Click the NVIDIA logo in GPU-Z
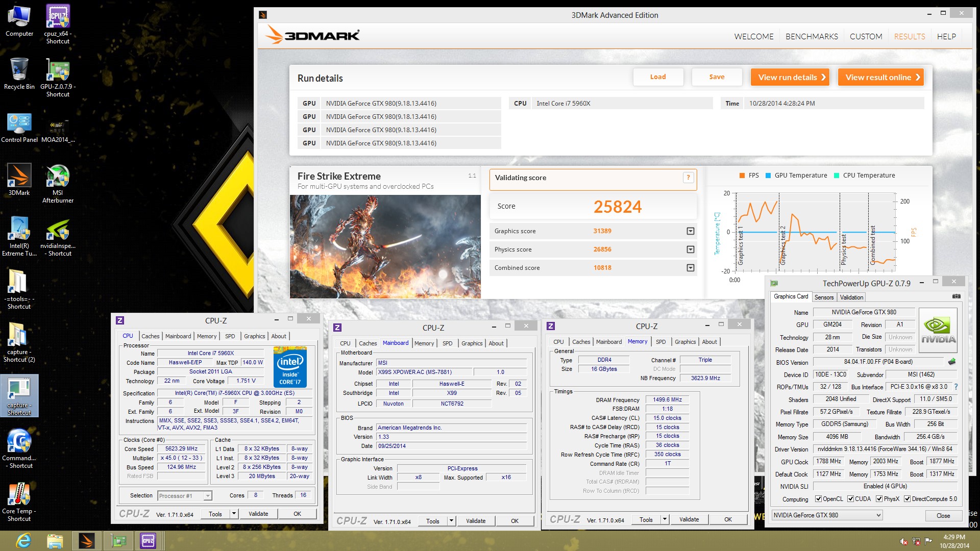Viewport: 980px width, 551px height. click(938, 330)
